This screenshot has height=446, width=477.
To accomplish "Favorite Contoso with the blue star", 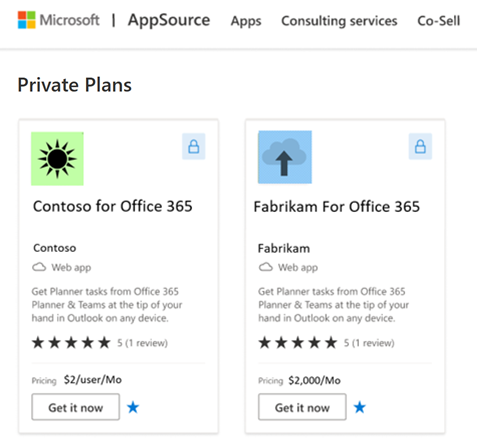I will click(x=133, y=407).
